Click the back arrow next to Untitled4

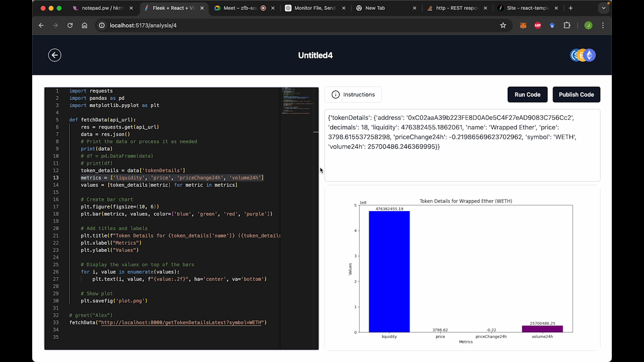[55, 55]
